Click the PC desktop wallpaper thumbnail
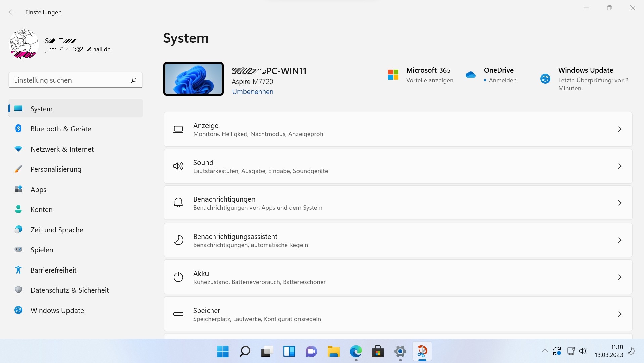The height and width of the screenshot is (363, 644). point(193,79)
